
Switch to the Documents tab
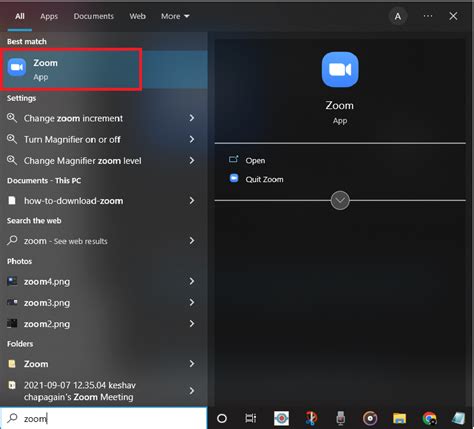click(94, 16)
